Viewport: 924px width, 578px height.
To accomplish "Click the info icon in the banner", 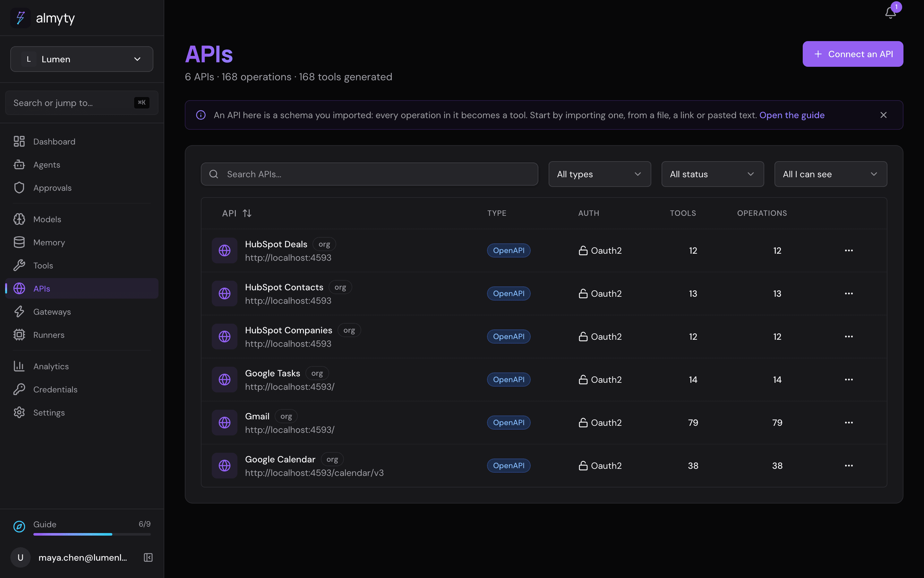I will coord(201,115).
